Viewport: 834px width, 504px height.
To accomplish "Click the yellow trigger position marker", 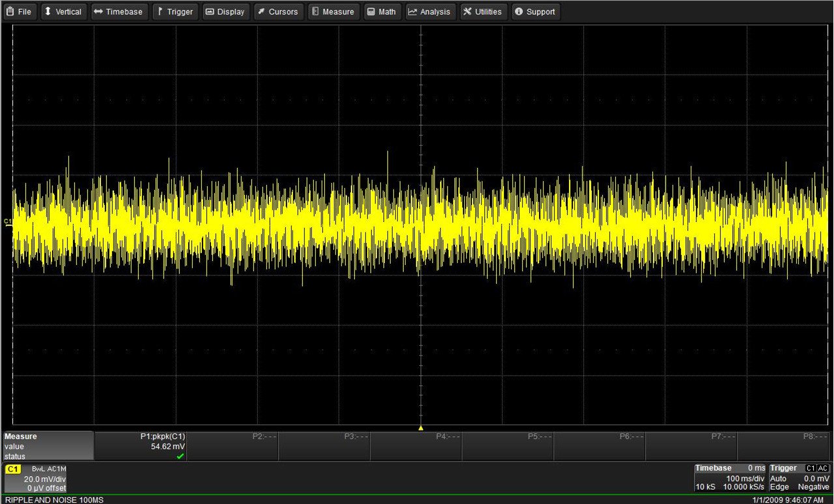I will pyautogui.click(x=421, y=428).
